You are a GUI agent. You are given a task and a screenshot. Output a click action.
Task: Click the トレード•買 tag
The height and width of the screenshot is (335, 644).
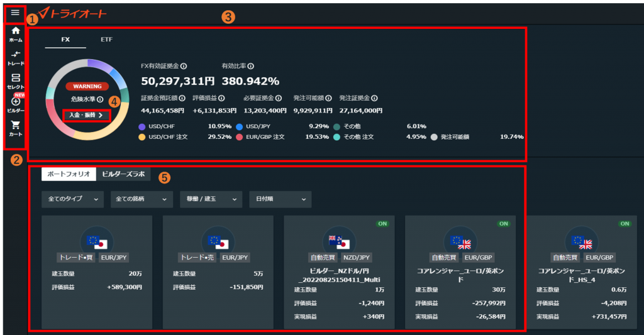tap(76, 258)
